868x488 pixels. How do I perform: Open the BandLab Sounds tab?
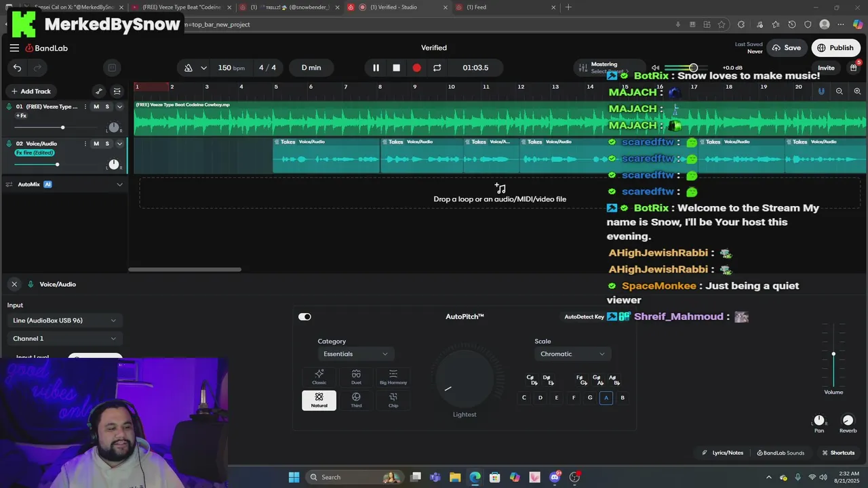(781, 453)
